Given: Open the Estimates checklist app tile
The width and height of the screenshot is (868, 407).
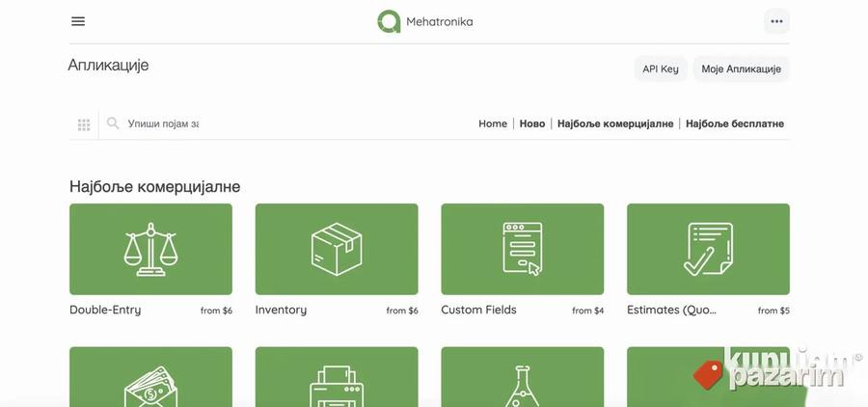Looking at the screenshot, I should [x=708, y=249].
